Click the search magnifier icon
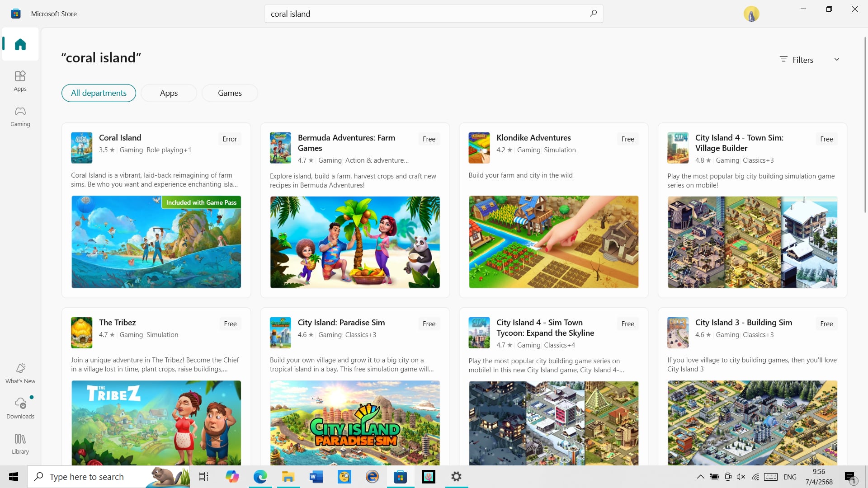868x488 pixels. 593,14
